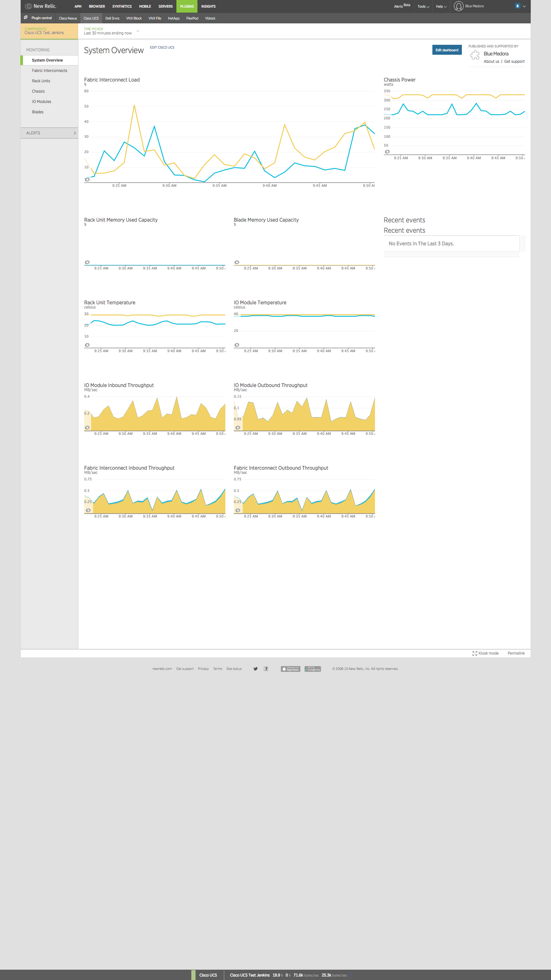The height and width of the screenshot is (980, 551).
Task: Select System Overview in sidebar
Action: 49,60
